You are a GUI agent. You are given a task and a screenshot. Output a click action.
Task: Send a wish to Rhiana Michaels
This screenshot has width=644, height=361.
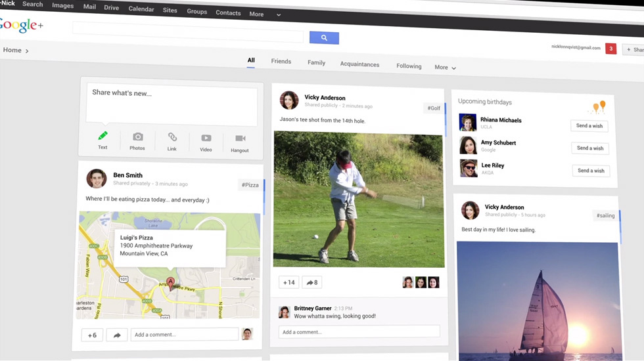coord(589,126)
